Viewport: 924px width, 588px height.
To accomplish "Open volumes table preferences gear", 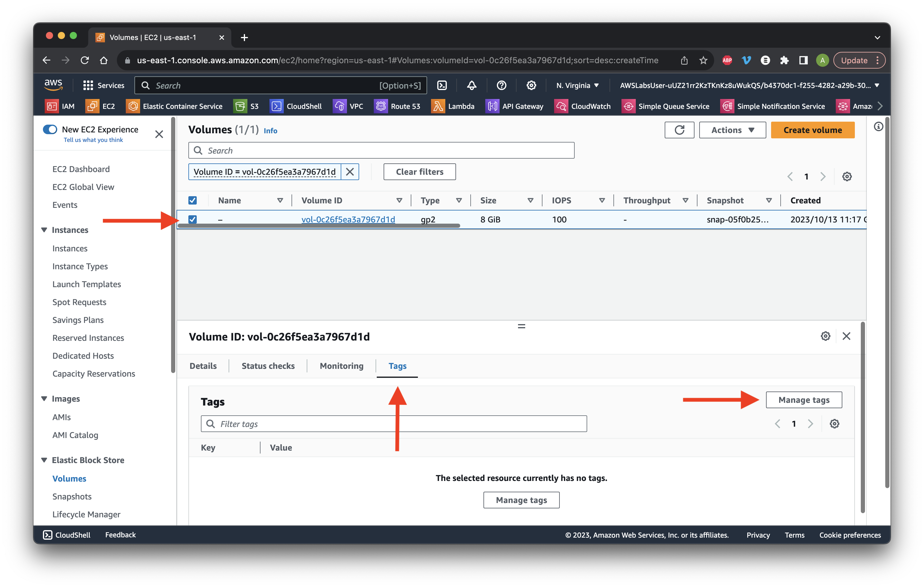I will (x=847, y=177).
